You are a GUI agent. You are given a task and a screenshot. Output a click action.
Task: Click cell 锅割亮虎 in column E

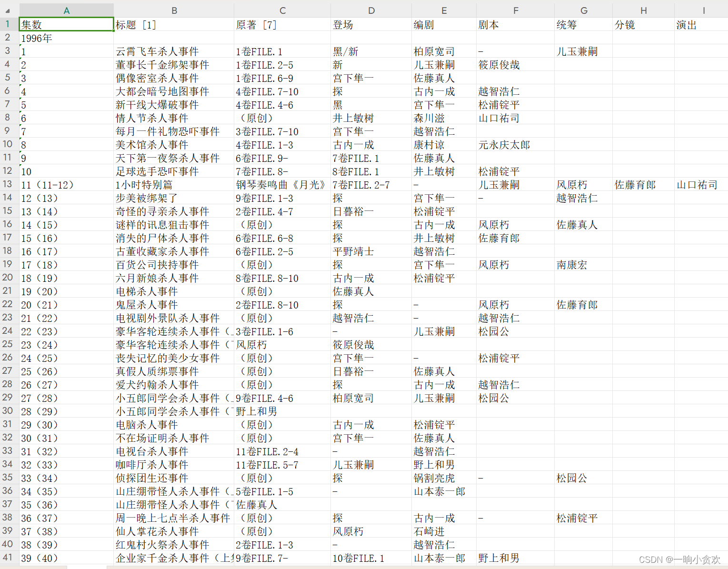(444, 478)
